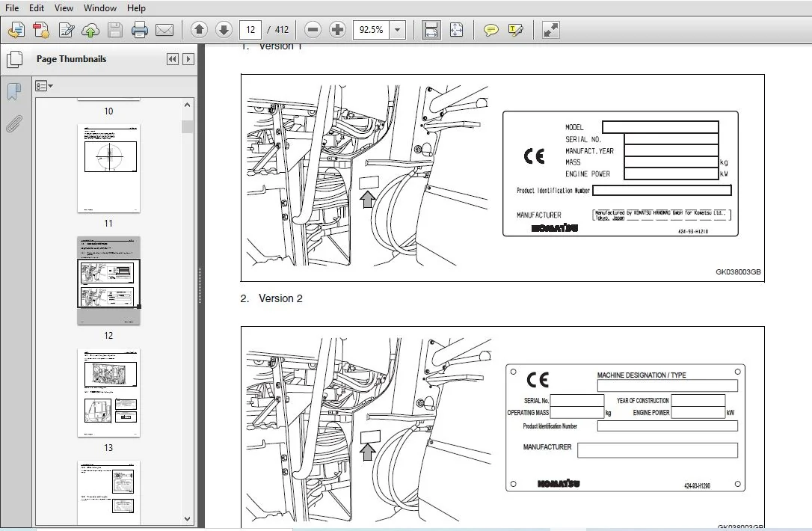The width and height of the screenshot is (812, 531).
Task: Open the Help menu
Action: [136, 7]
